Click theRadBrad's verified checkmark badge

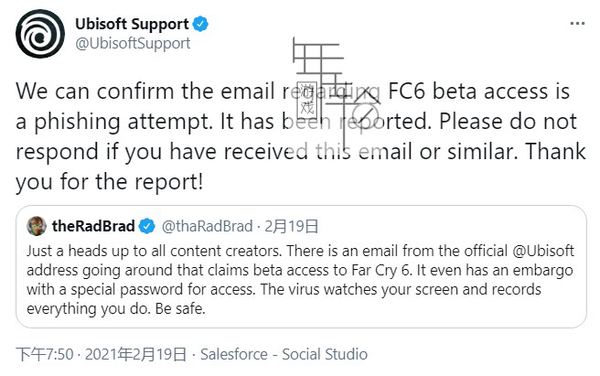point(147,226)
